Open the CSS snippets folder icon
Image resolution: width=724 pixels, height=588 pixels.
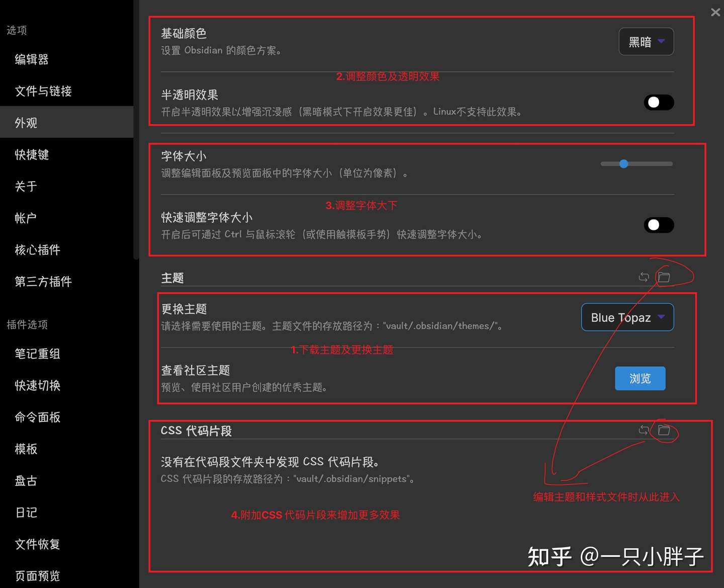pos(664,430)
